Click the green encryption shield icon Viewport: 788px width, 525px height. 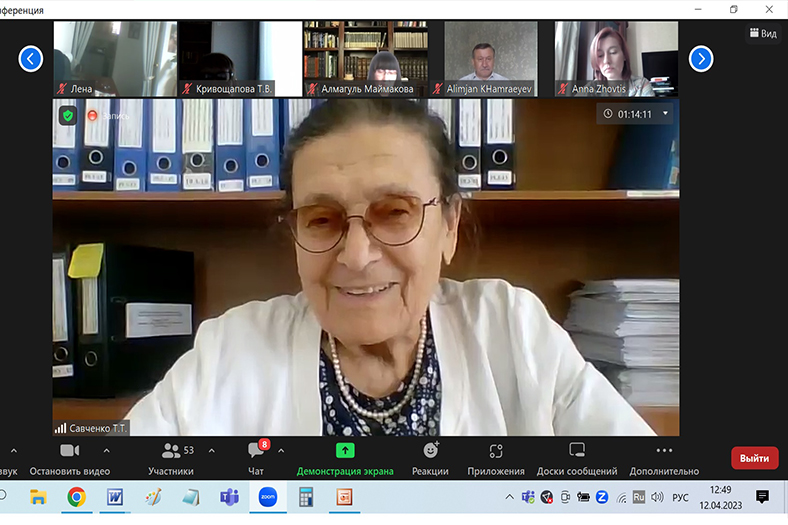[68, 115]
